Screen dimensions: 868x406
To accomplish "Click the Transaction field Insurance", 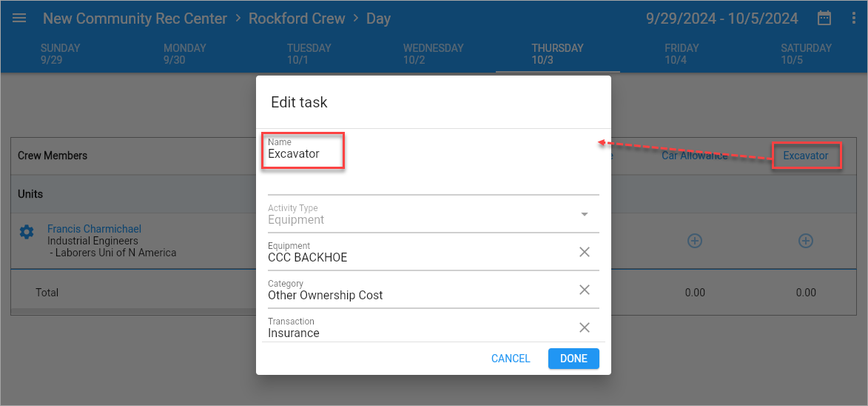I will 434,328.
